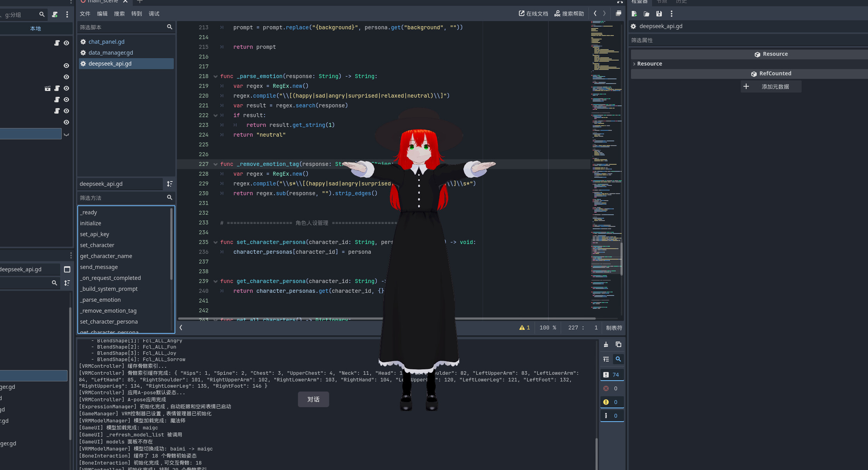868x470 pixels.
Task: Expand the Resource section in Inspector
Action: coord(634,63)
